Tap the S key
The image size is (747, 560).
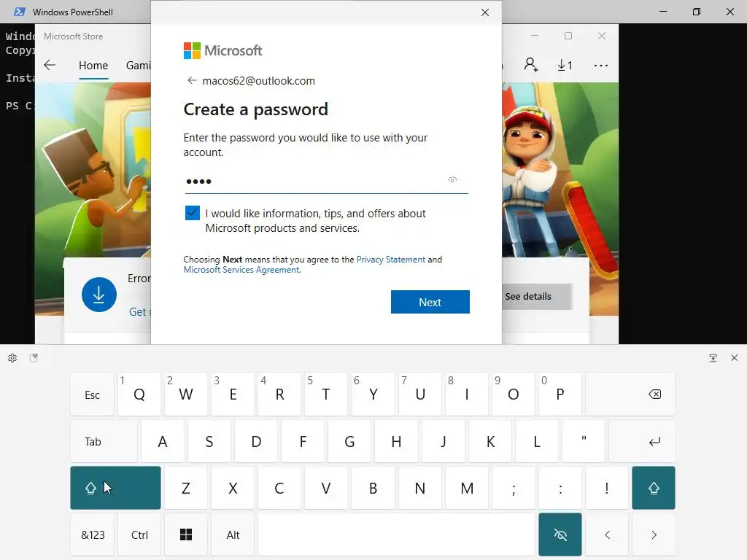tap(209, 441)
